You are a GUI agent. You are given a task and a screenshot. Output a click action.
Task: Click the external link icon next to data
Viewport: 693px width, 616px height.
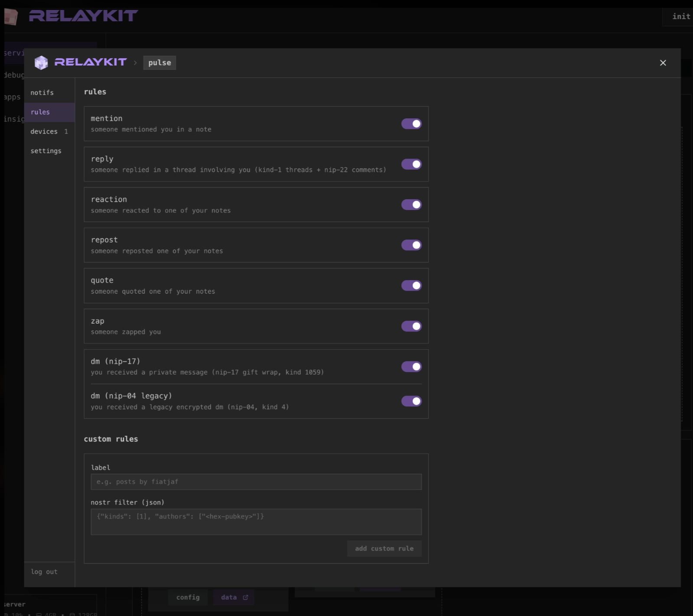pyautogui.click(x=245, y=597)
